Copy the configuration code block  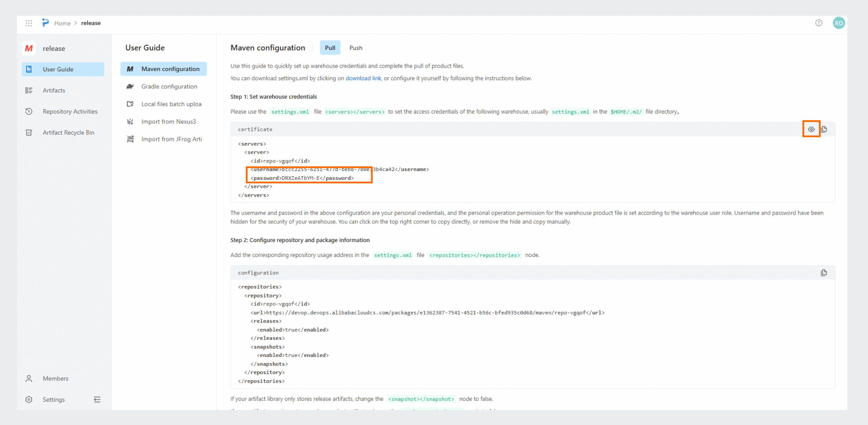click(x=824, y=273)
